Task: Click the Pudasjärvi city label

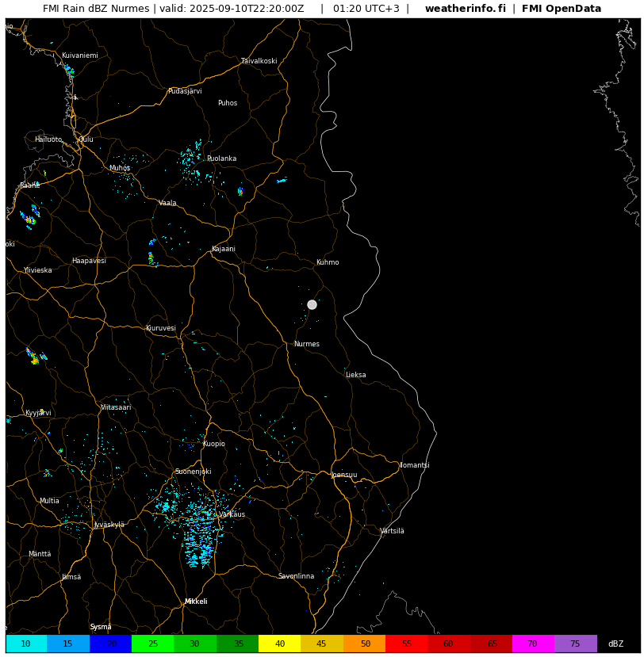Action: pos(185,91)
